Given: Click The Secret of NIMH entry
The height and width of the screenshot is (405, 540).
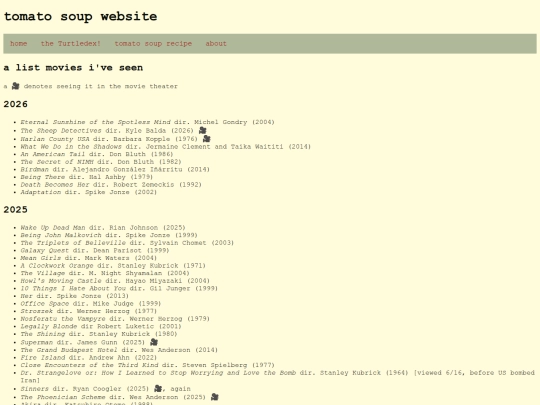Looking at the screenshot, I should click(x=101, y=162).
